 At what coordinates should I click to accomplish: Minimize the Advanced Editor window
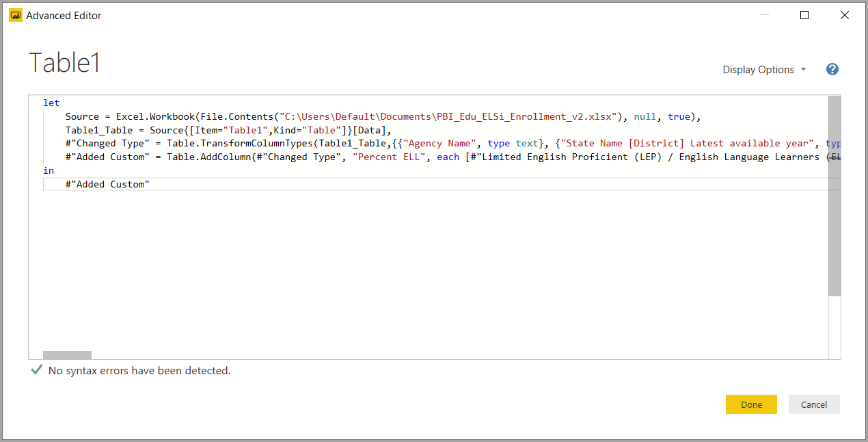pos(765,16)
